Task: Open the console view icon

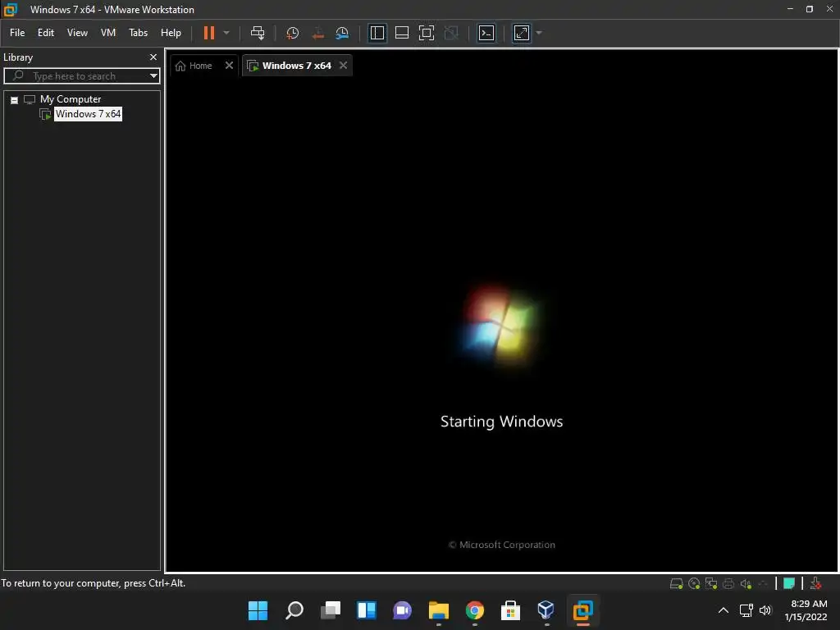Action: point(486,33)
